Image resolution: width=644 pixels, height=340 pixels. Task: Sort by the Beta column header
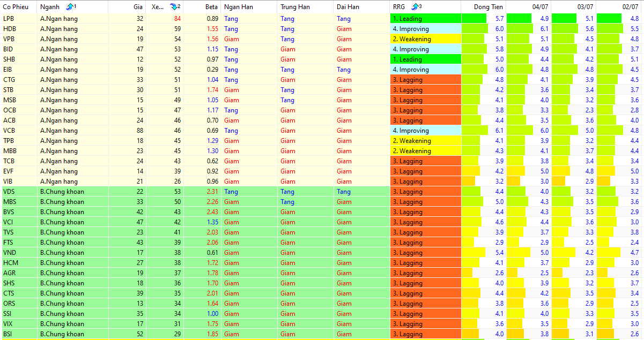pos(202,7)
